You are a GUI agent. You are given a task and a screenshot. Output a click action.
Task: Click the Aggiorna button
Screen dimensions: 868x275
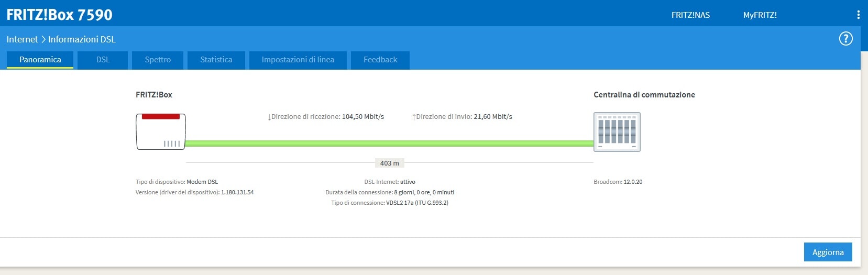[x=828, y=252]
